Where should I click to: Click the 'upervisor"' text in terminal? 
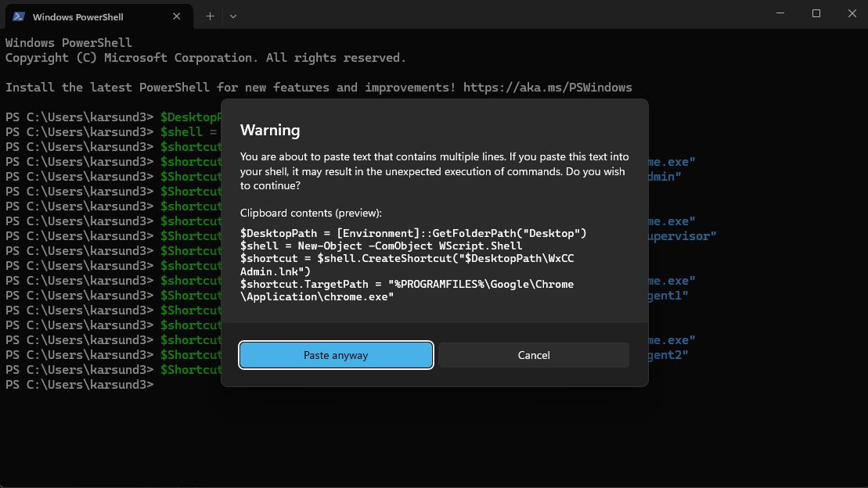682,236
